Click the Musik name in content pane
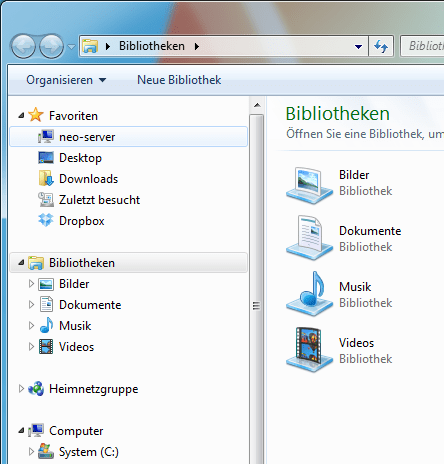 coord(355,287)
